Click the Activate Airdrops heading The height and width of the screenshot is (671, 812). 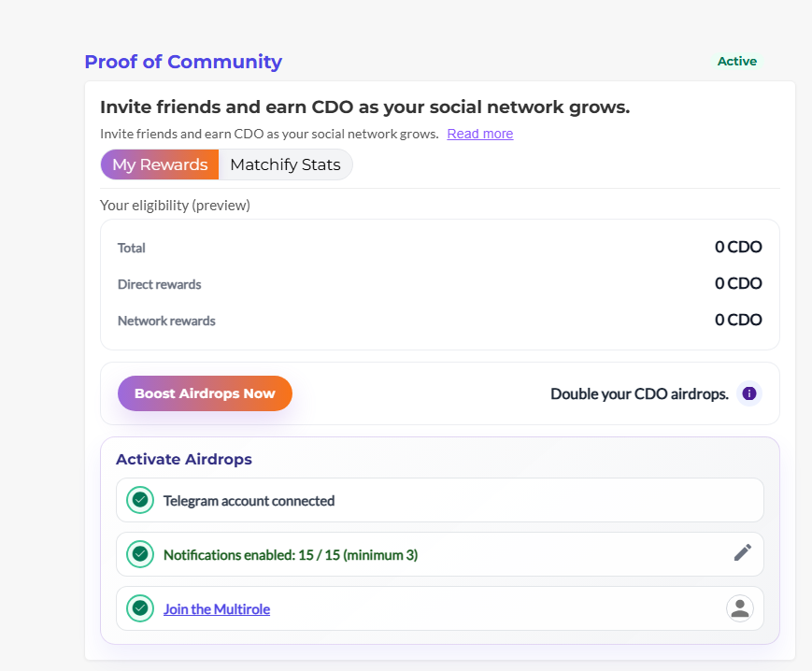183,459
